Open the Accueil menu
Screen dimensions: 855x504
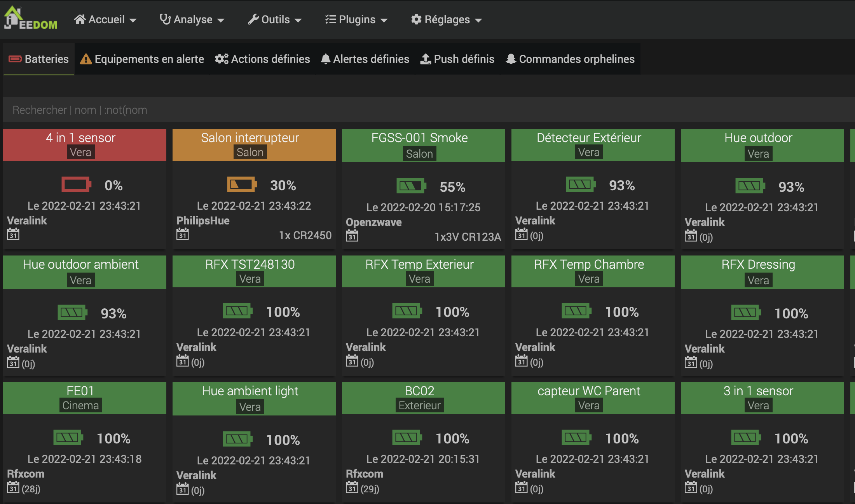(105, 19)
